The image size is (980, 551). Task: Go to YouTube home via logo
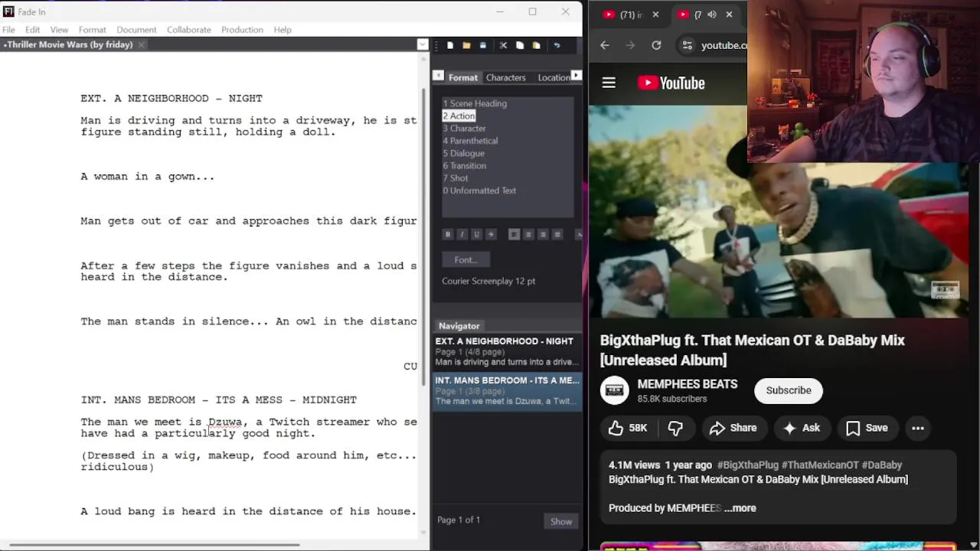click(x=671, y=83)
